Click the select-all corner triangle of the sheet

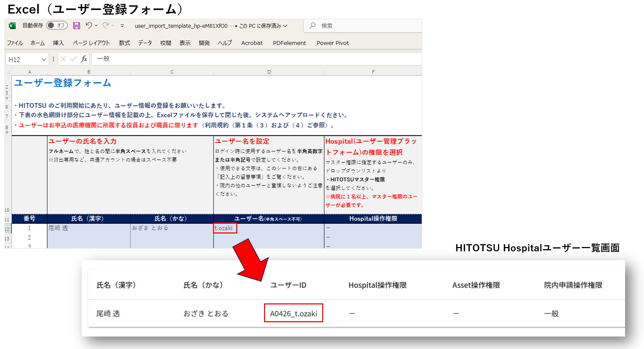tap(8, 72)
